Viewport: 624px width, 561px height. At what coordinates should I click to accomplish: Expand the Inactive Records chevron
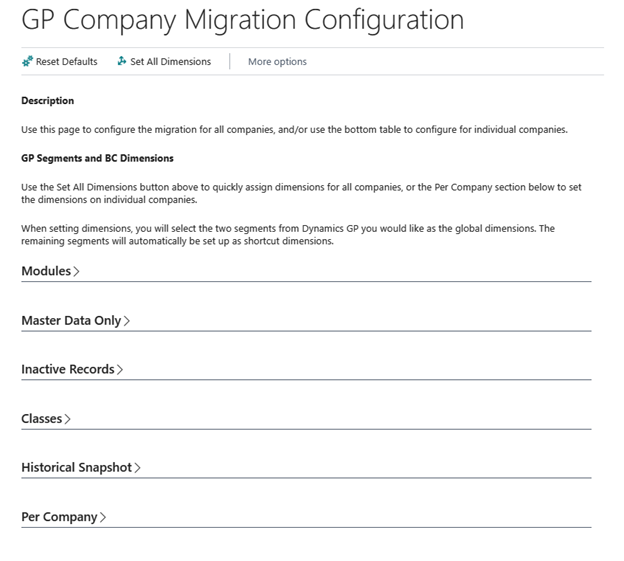[120, 370]
